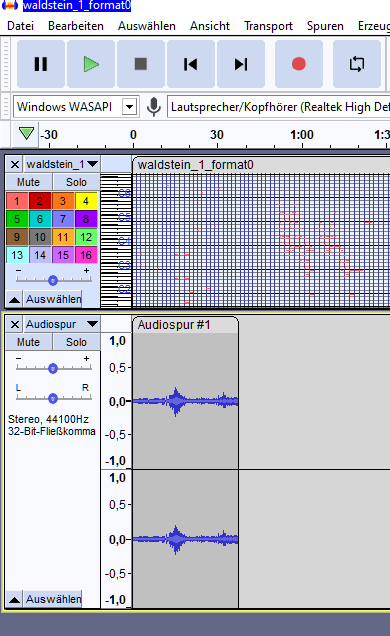390x636 pixels.
Task: Click Auswählen button on the Audiospur track
Action: 53,599
